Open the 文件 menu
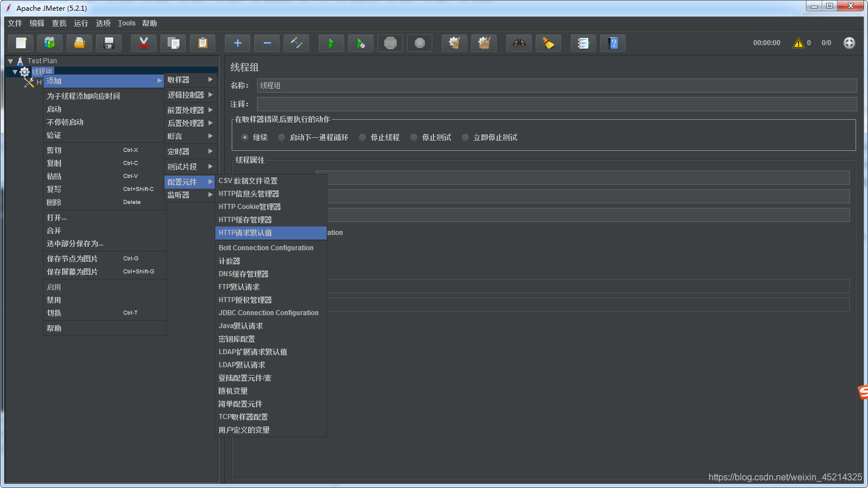Viewport: 868px width, 488px height. (x=15, y=23)
